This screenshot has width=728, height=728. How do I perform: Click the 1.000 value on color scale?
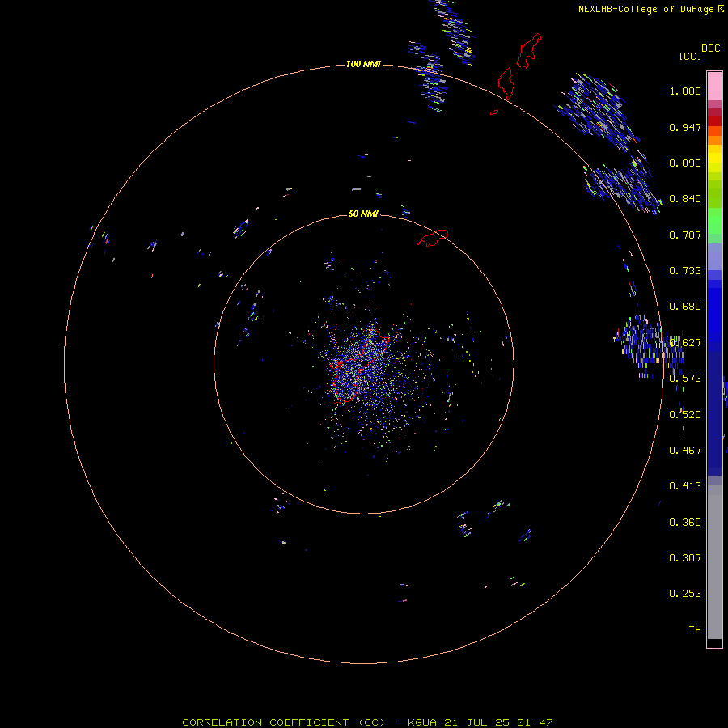[685, 91]
